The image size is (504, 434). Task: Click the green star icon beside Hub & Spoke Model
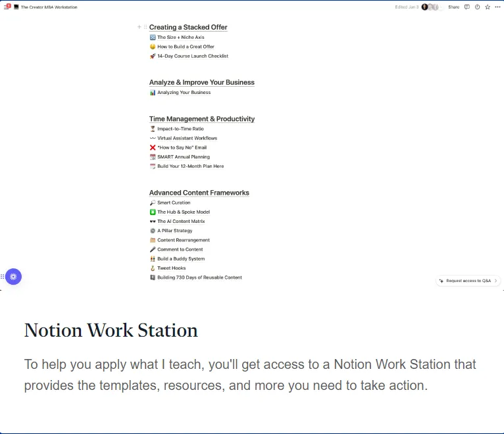point(153,212)
